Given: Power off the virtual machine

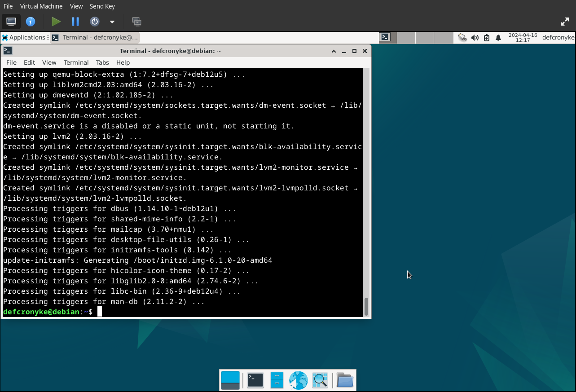Looking at the screenshot, I should pos(94,21).
